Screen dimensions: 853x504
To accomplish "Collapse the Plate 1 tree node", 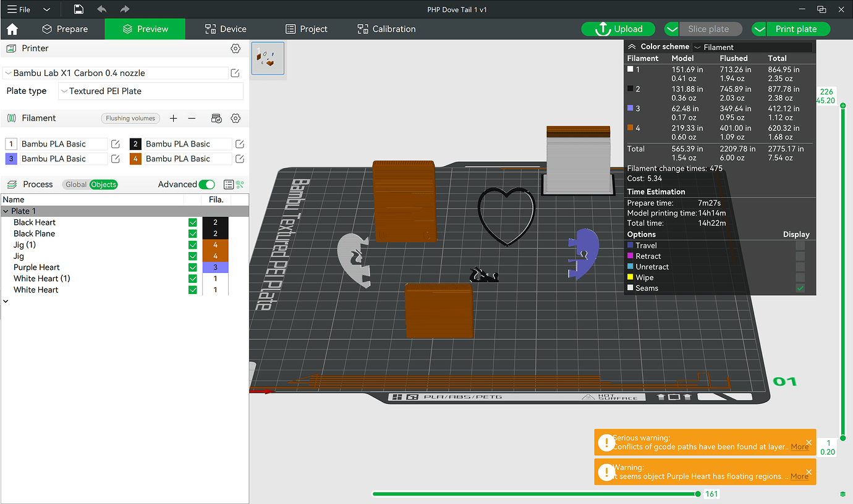I will tap(6, 211).
